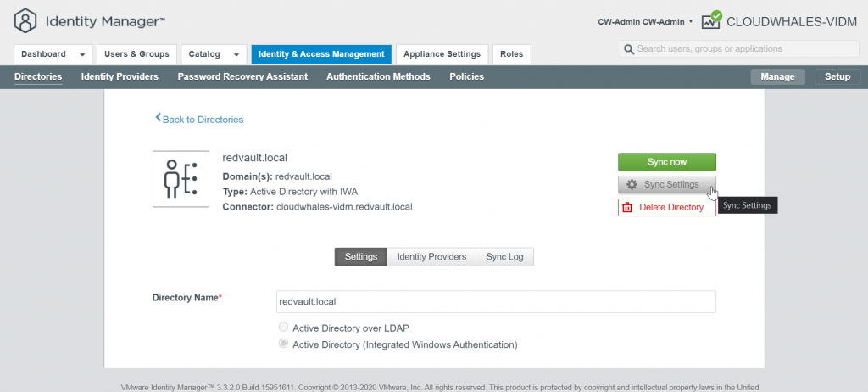868x392 pixels.
Task: Select the Settings tab of directory
Action: 361,257
